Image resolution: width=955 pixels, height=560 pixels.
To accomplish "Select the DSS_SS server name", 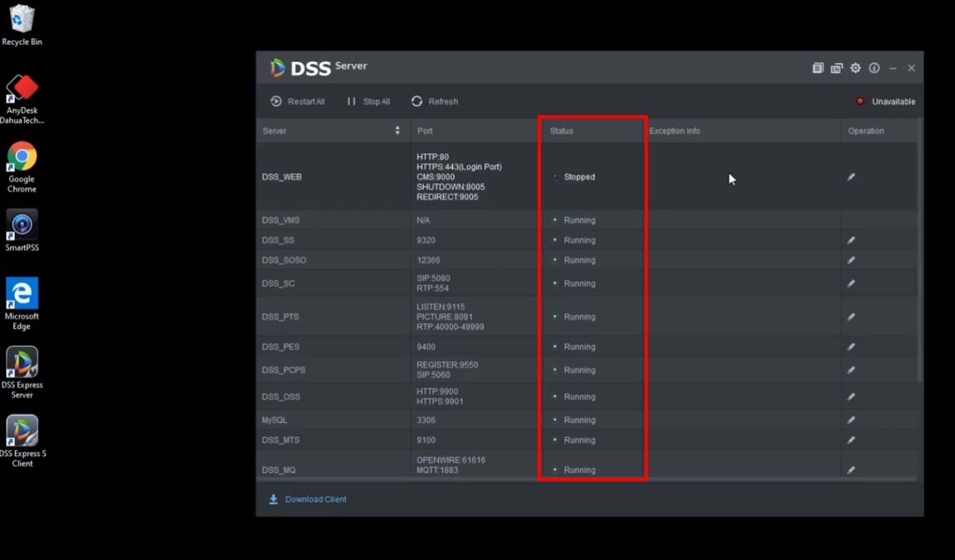I will [278, 241].
